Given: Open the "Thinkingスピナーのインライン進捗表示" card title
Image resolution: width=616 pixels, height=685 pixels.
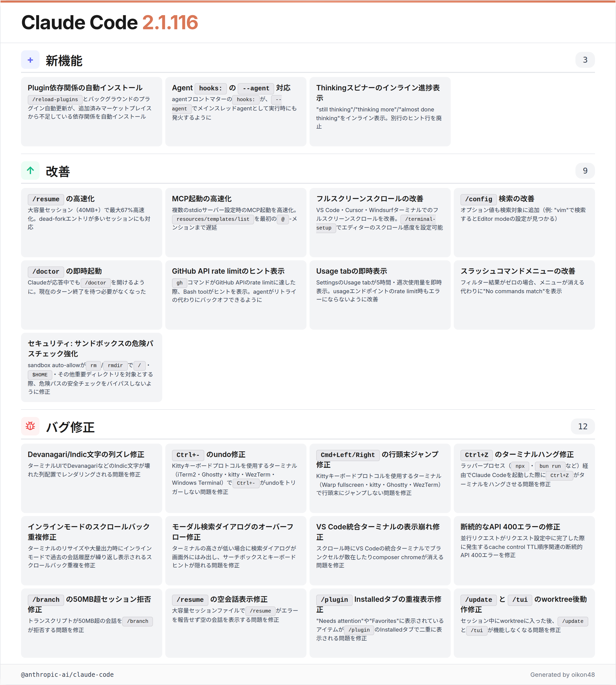Looking at the screenshot, I should (378, 93).
